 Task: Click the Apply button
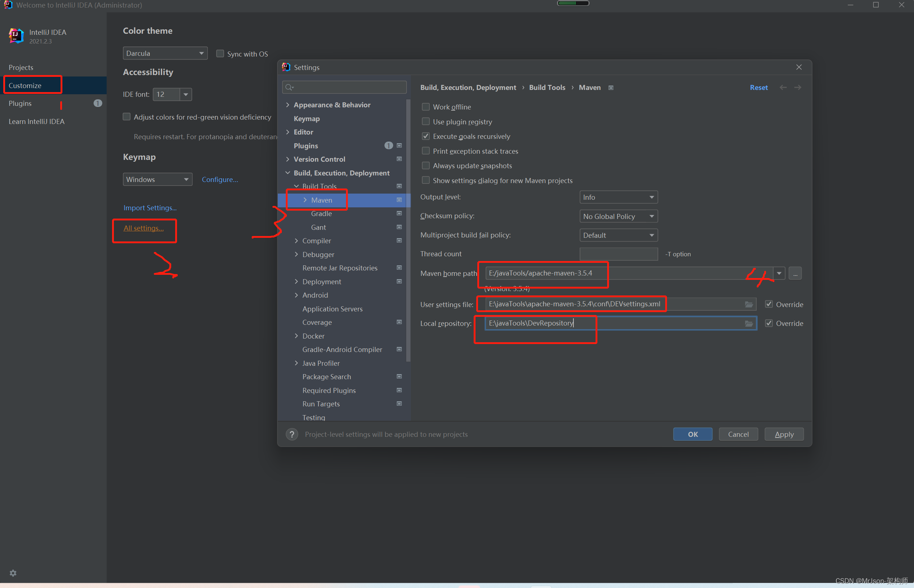[784, 434]
